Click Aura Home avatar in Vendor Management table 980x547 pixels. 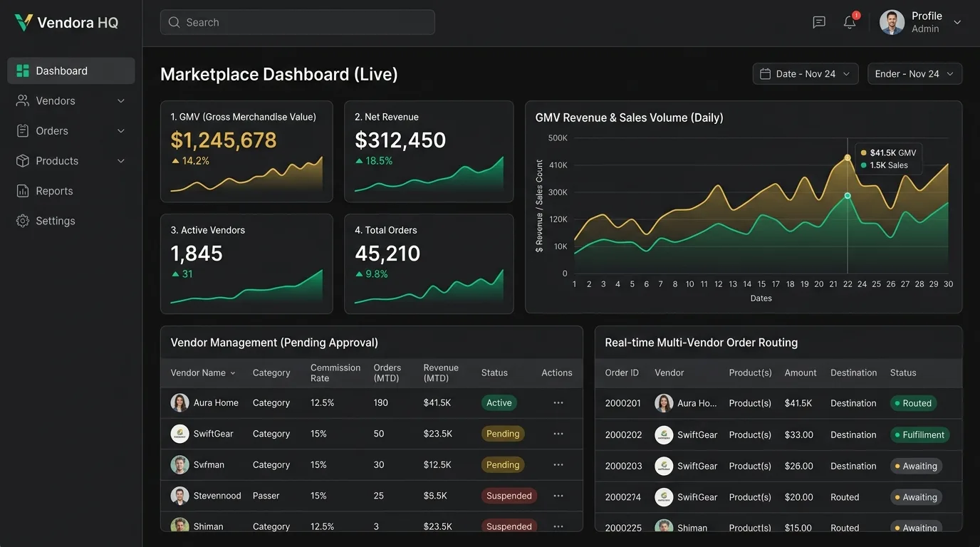pyautogui.click(x=179, y=402)
